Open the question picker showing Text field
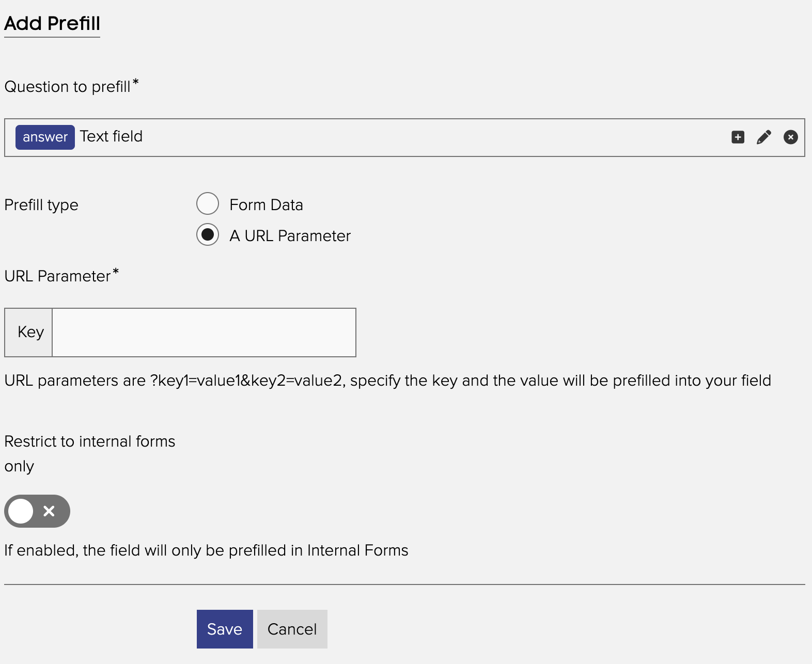 [x=362, y=137]
